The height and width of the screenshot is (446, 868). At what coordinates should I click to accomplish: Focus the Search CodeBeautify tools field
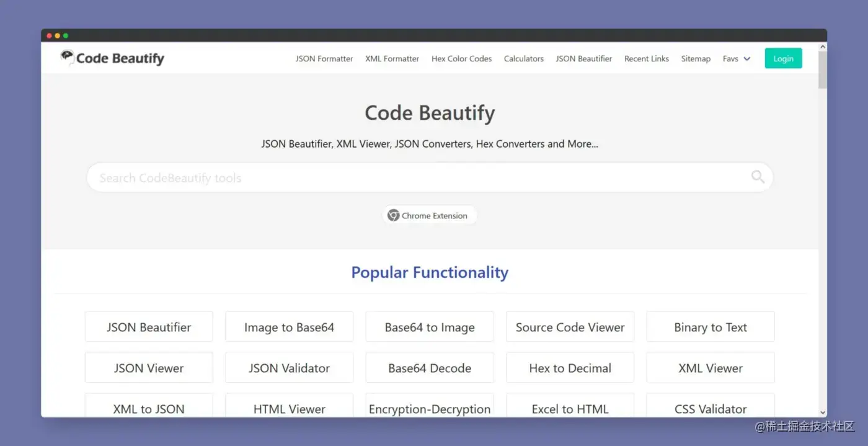pos(430,177)
